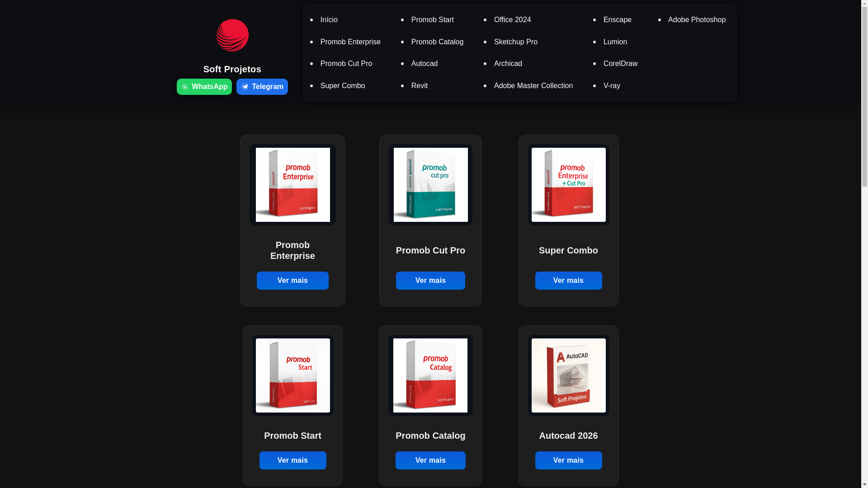Open WhatsApp contact button
Image resolution: width=868 pixels, height=488 pixels.
pos(204,87)
